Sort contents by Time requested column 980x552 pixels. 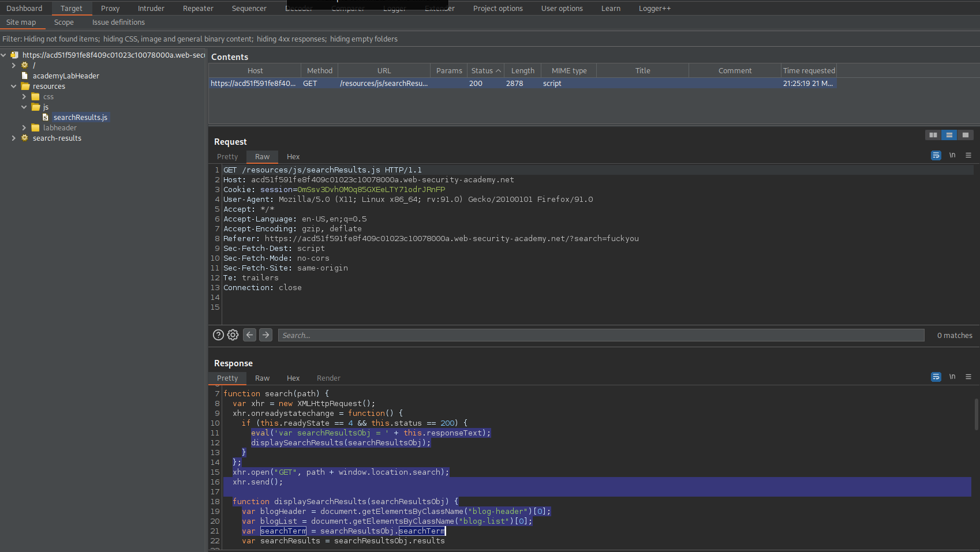pyautogui.click(x=809, y=71)
